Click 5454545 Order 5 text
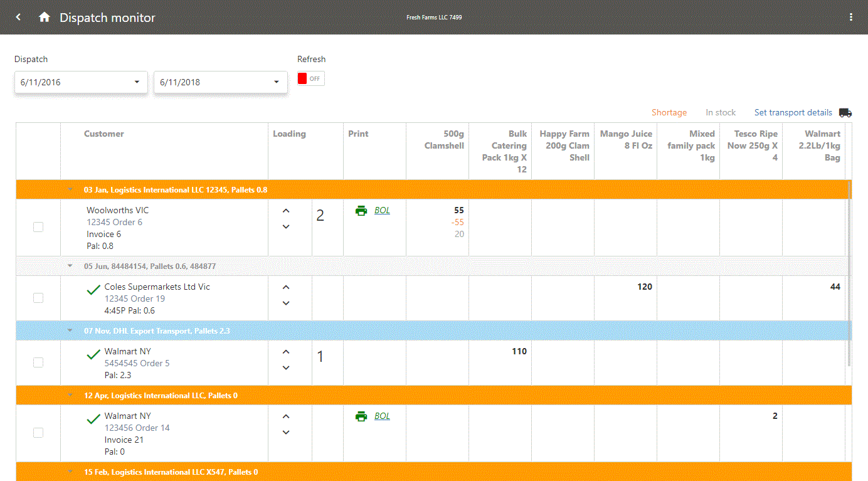Screen dimensions: 868x481 click(x=137, y=364)
